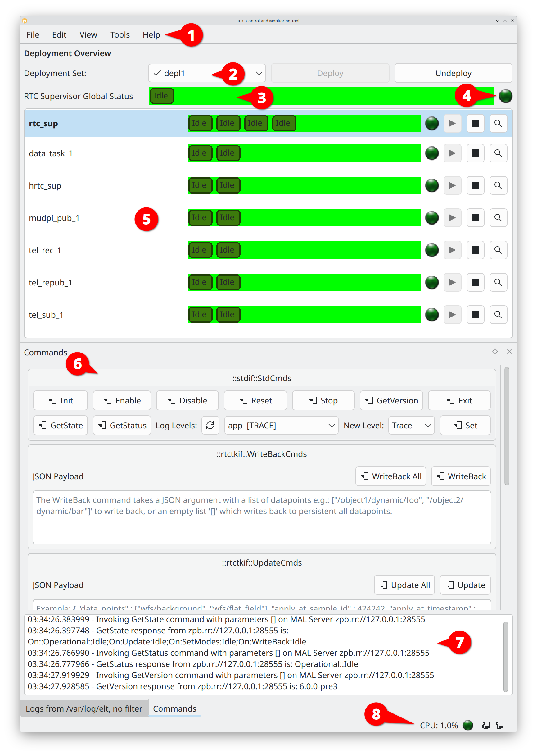This screenshot has width=537, height=756.
Task: Click the GetStatus button
Action: click(122, 426)
